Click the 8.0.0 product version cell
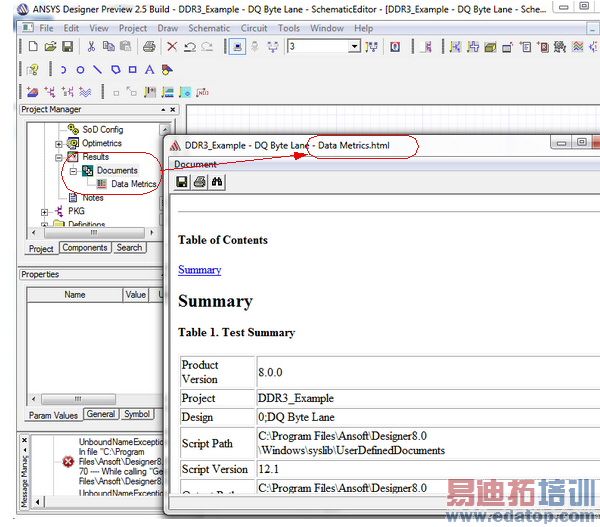This screenshot has width=600, height=527. click(x=428, y=372)
